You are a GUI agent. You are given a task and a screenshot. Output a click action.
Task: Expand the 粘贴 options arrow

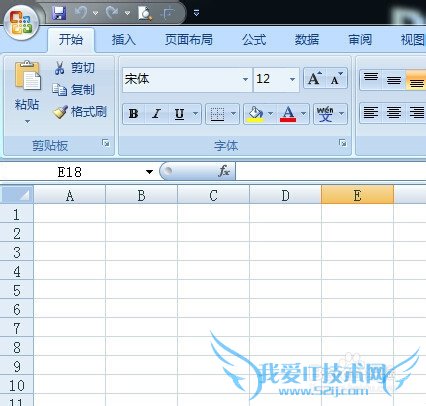point(27,121)
